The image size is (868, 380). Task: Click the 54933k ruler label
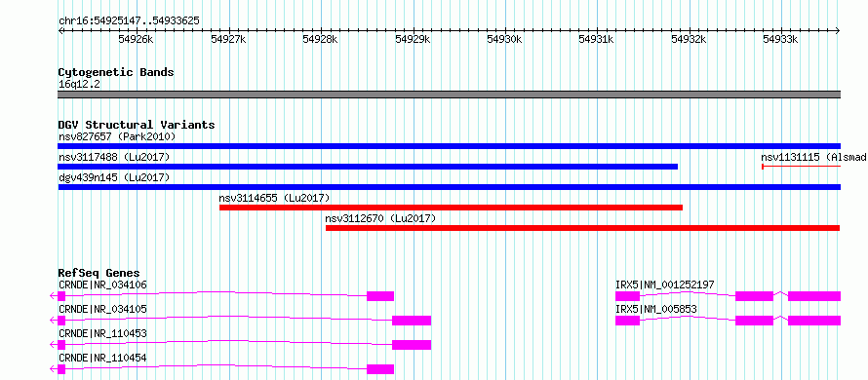tap(780, 39)
